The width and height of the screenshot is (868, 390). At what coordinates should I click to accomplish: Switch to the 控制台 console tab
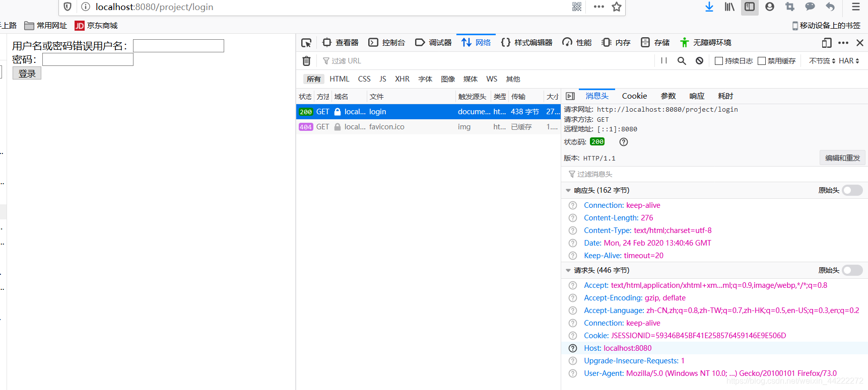pos(387,43)
